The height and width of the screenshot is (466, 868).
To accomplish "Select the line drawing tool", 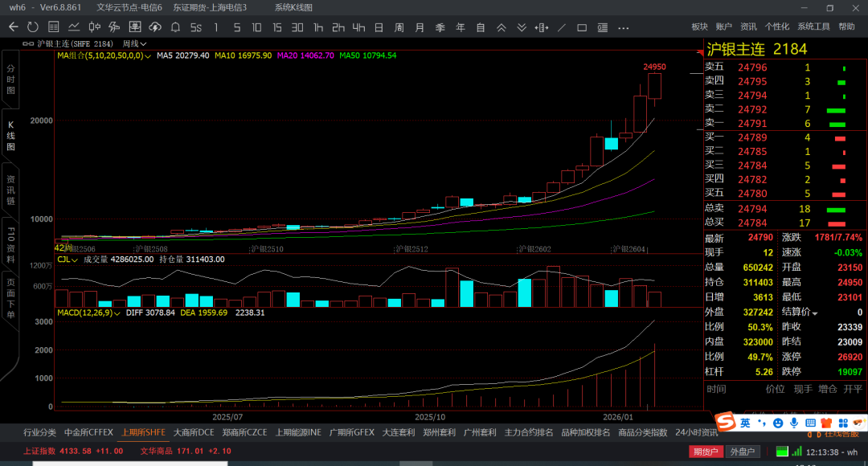I will pyautogui.click(x=561, y=27).
